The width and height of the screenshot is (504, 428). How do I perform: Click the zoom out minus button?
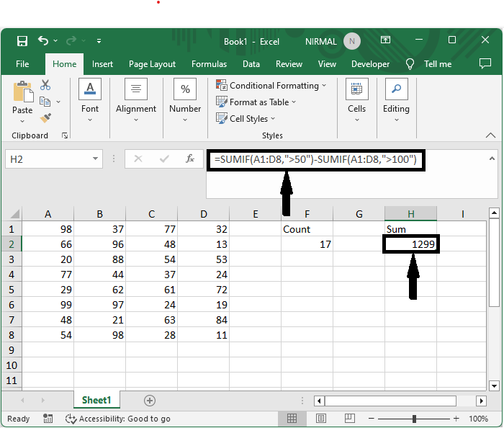(x=372, y=419)
